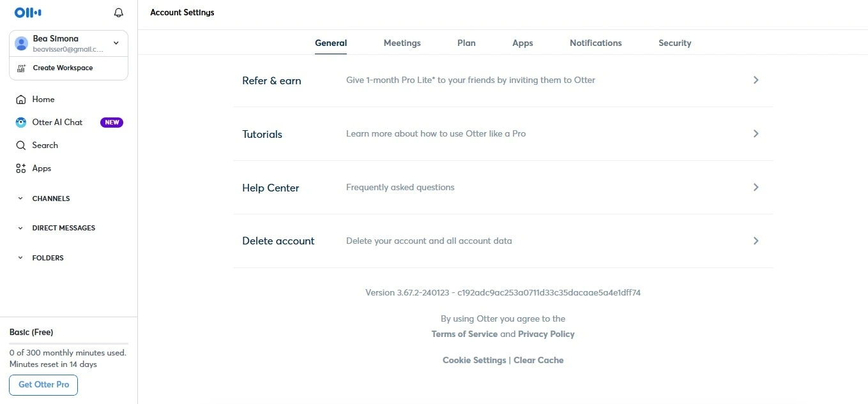Open the Terms of Service link

(x=464, y=334)
